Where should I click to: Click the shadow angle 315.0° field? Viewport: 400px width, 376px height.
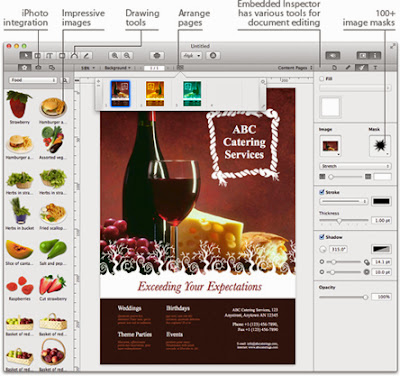click(x=338, y=249)
